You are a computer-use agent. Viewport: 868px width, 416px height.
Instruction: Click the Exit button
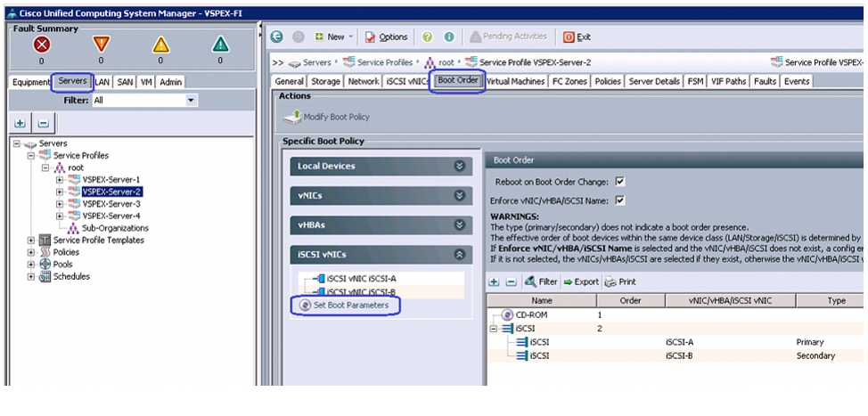[577, 37]
